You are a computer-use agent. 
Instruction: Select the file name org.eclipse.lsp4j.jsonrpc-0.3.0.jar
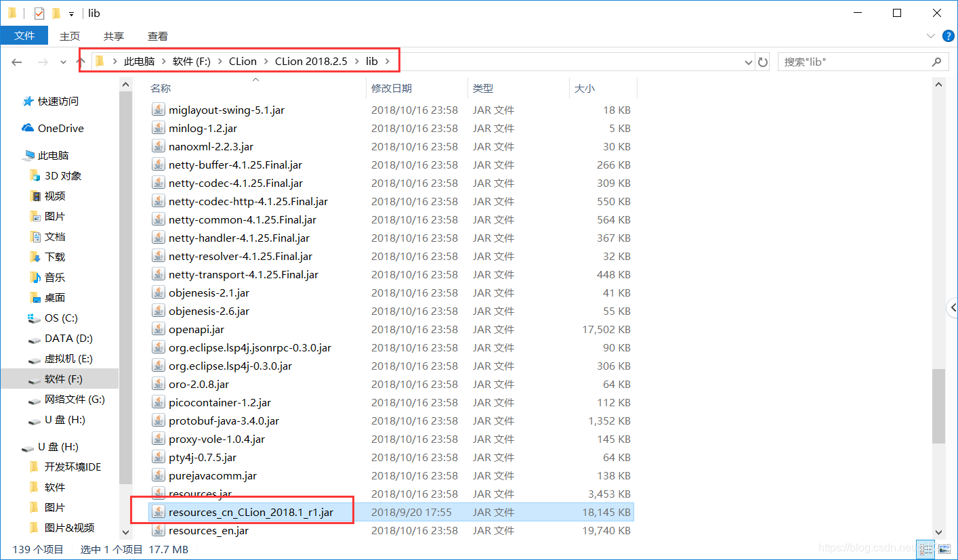point(250,347)
